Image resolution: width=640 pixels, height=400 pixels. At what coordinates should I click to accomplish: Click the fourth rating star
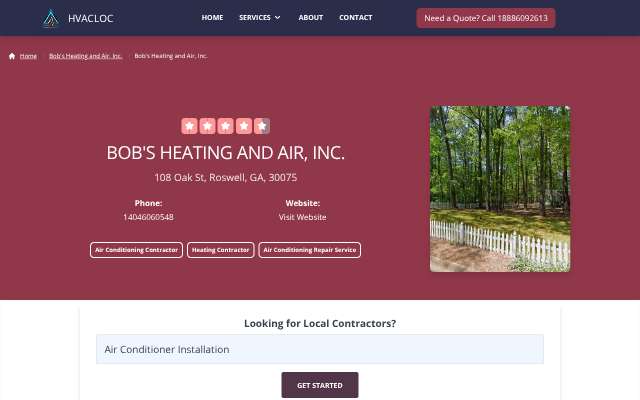point(244,126)
